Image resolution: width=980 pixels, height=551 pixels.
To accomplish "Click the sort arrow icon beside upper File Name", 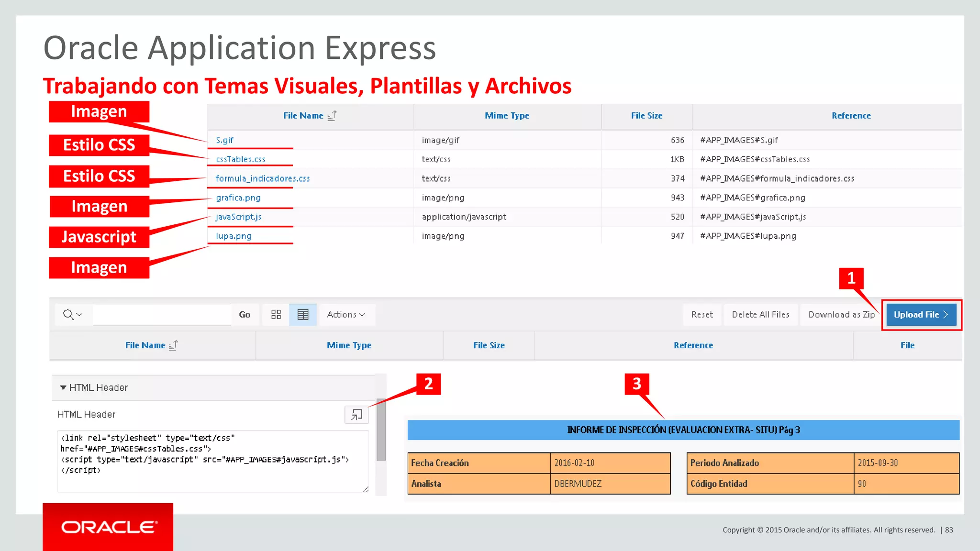I will pos(332,115).
